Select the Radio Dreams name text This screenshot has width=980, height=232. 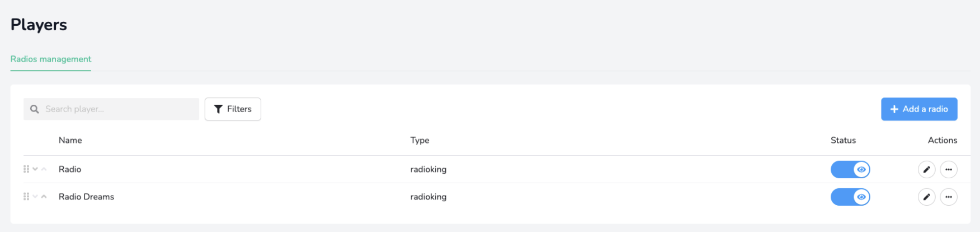point(86,197)
